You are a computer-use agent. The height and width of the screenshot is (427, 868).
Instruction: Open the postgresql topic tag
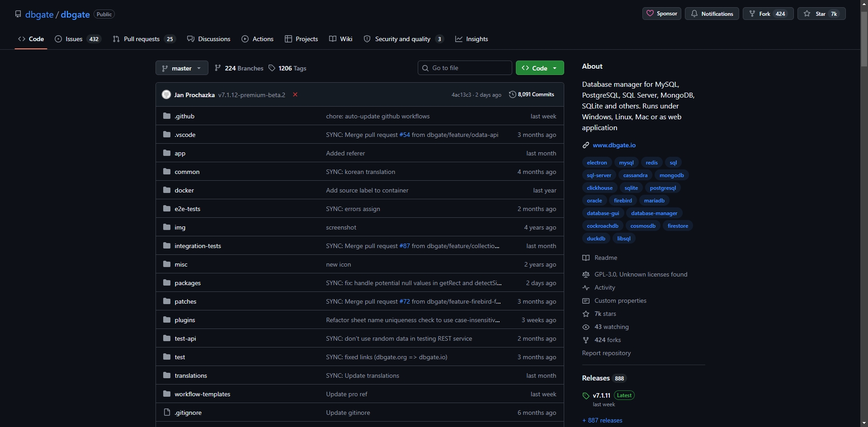tap(663, 188)
